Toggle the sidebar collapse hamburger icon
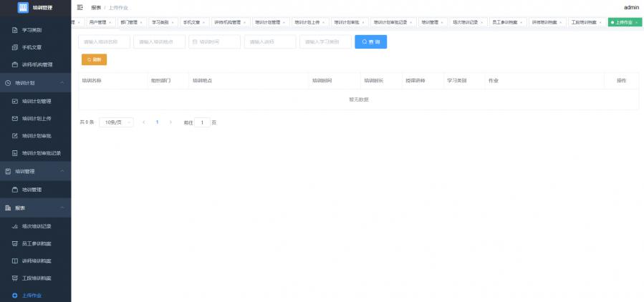The image size is (644, 302). (x=80, y=7)
